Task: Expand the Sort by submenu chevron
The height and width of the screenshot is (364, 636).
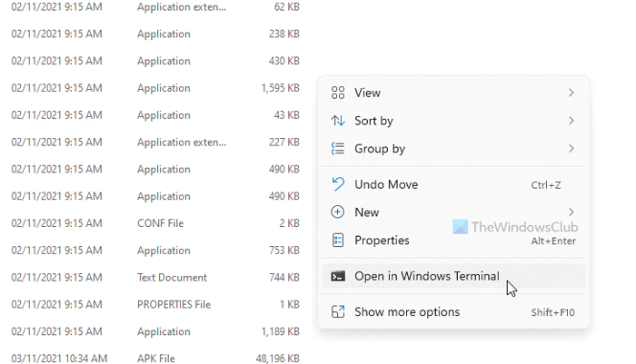Action: pos(571,121)
